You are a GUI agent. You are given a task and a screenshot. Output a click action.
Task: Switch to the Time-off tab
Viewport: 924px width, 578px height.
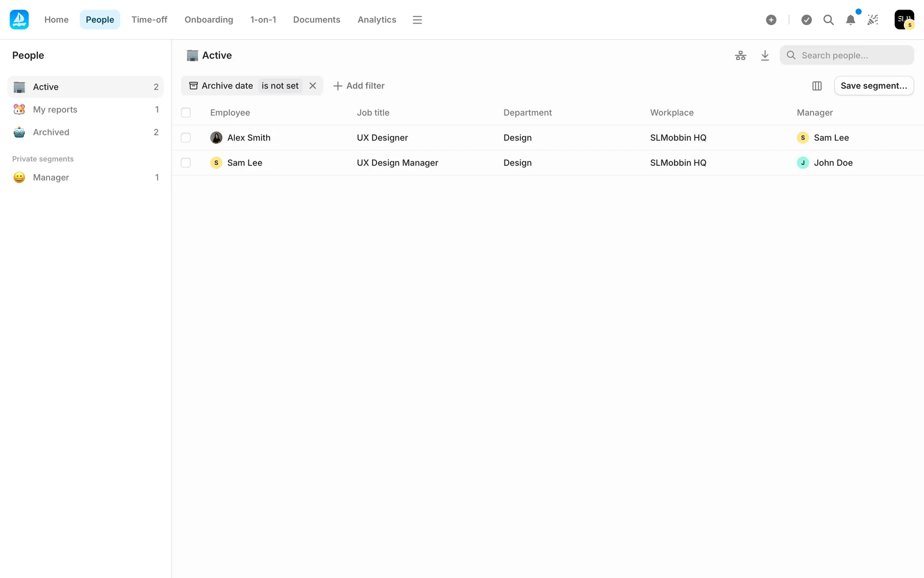click(149, 20)
